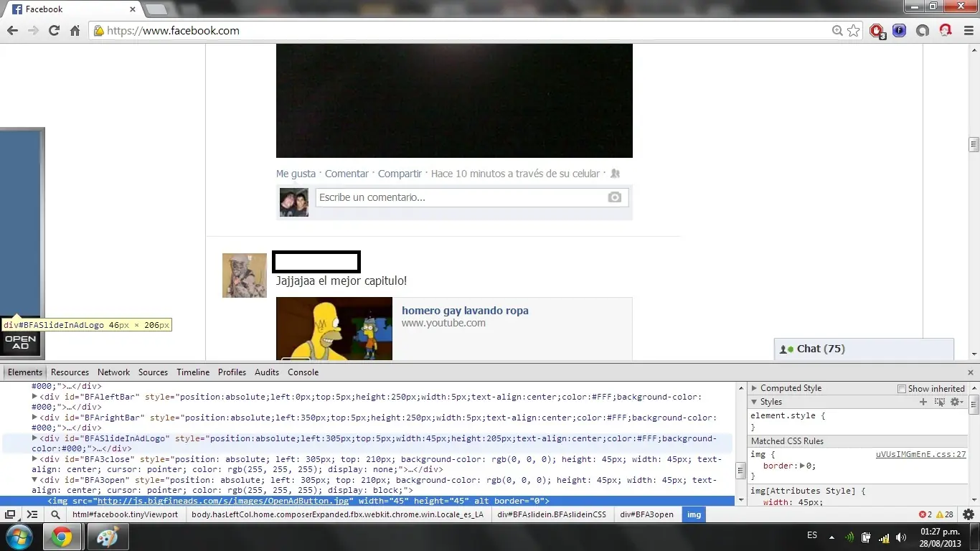Switch to the Elements tab
Viewport: 980px width, 551px height.
point(25,372)
